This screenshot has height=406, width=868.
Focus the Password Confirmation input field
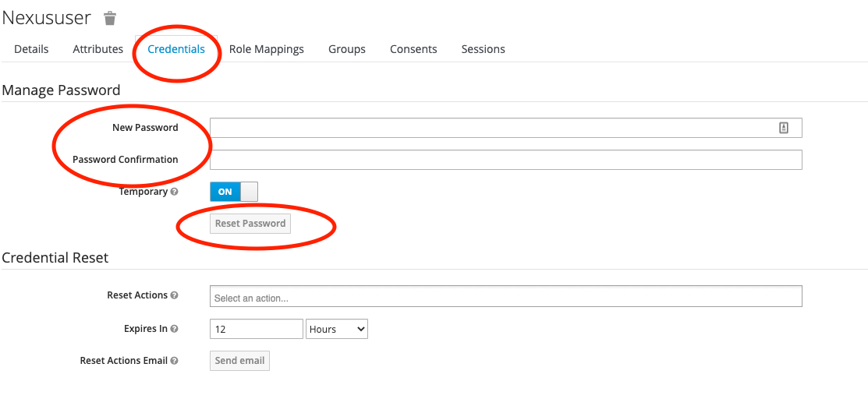click(505, 160)
